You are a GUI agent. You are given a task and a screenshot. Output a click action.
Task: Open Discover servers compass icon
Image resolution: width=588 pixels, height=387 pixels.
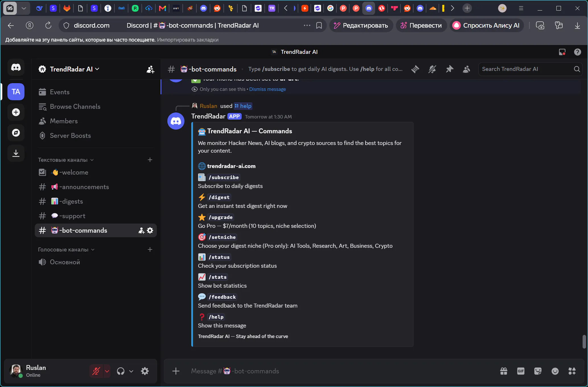click(x=16, y=133)
